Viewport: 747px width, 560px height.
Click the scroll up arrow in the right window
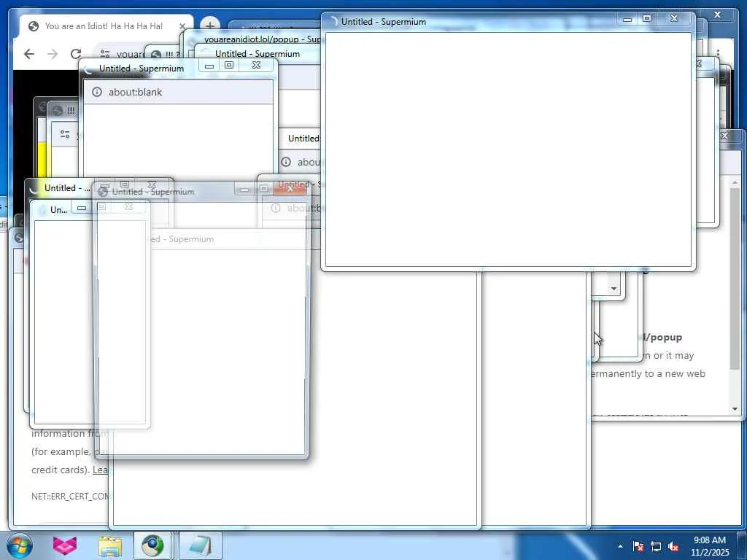(x=735, y=182)
